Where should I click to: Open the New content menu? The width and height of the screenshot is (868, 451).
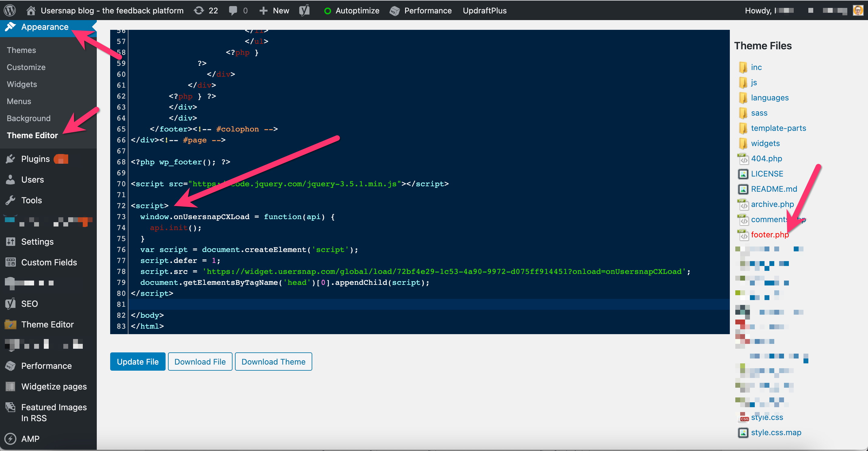pyautogui.click(x=274, y=10)
